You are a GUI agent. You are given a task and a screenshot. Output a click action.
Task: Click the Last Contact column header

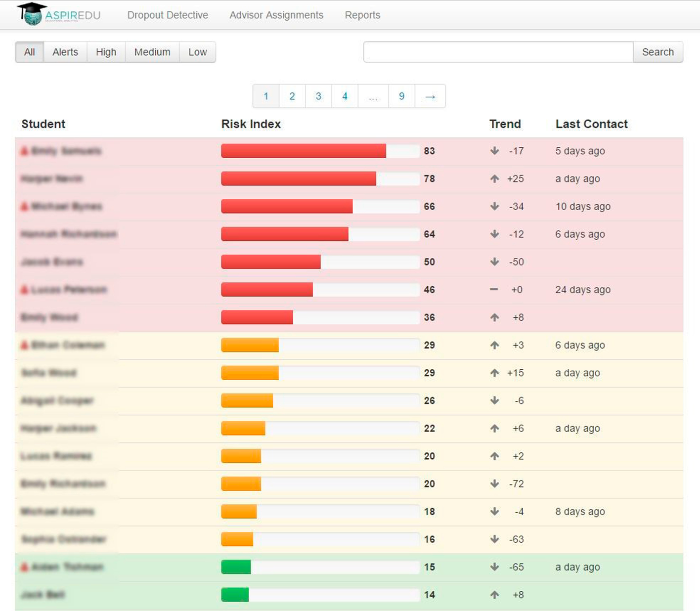click(592, 124)
